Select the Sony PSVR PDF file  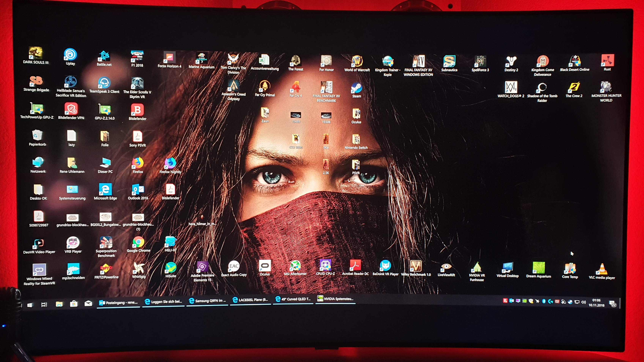pyautogui.click(x=137, y=139)
